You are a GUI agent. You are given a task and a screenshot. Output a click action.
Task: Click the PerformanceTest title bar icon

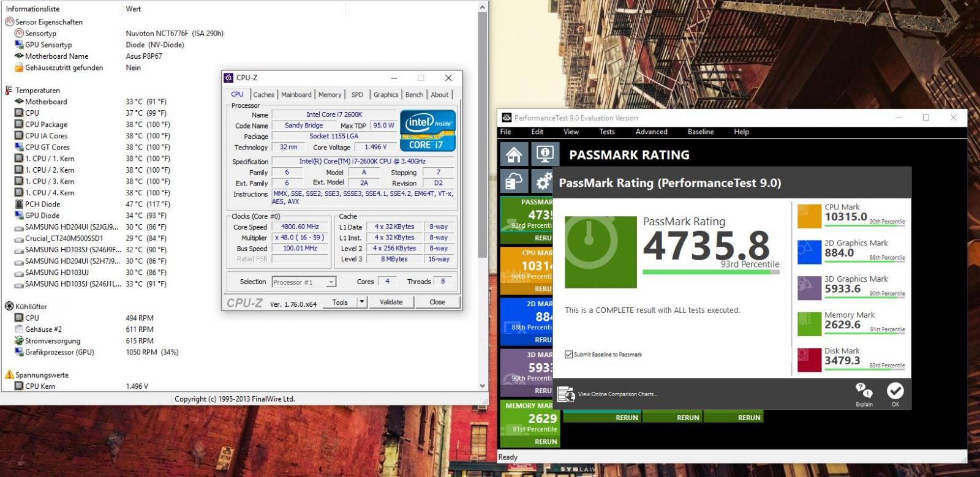click(x=507, y=118)
